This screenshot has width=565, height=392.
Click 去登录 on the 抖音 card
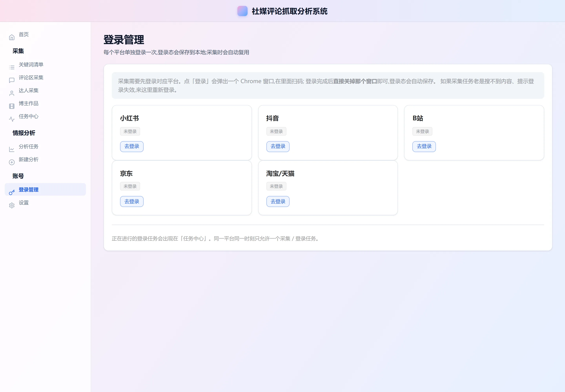(x=278, y=146)
